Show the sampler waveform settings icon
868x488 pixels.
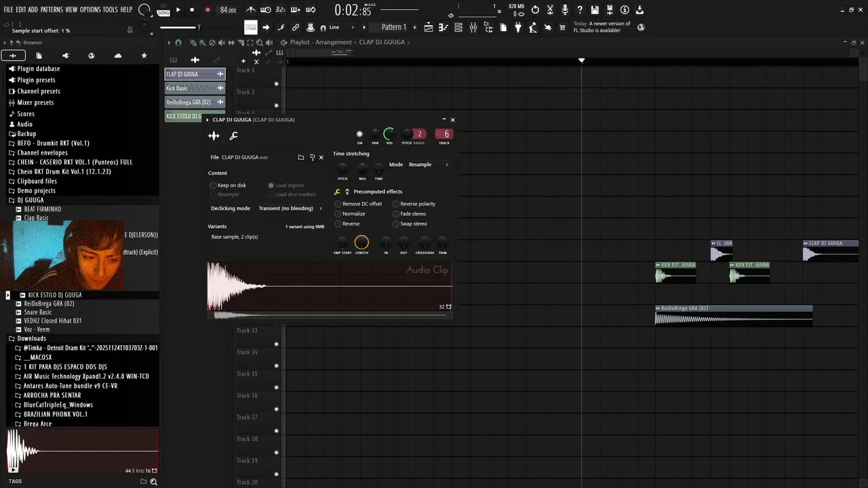214,136
